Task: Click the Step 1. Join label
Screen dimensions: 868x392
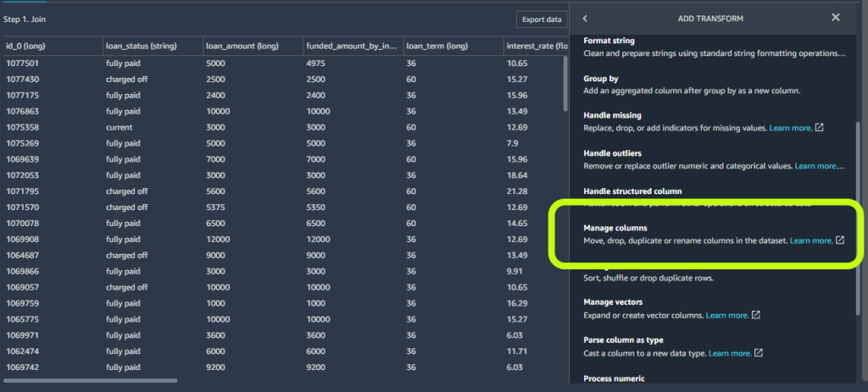Action: pyautogui.click(x=25, y=19)
